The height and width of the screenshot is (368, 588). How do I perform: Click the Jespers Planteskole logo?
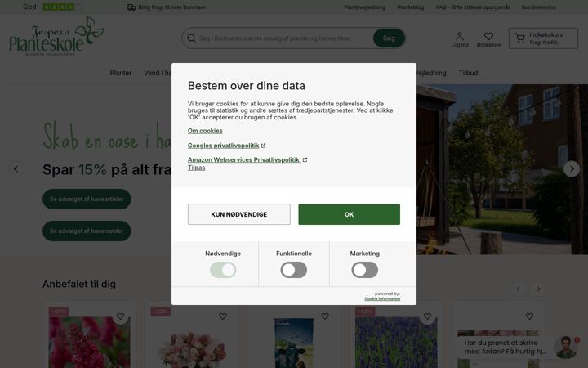click(56, 37)
